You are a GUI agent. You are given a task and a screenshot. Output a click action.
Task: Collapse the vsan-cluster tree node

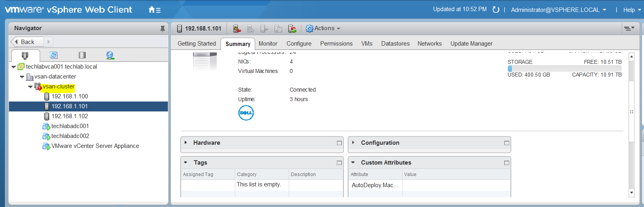(x=31, y=87)
